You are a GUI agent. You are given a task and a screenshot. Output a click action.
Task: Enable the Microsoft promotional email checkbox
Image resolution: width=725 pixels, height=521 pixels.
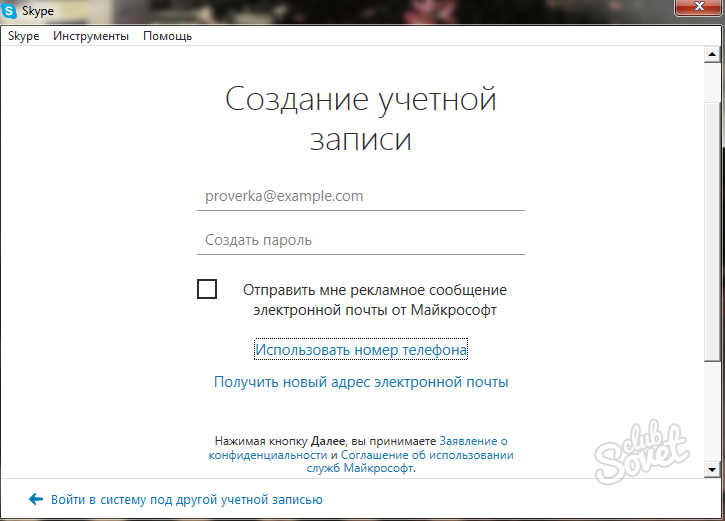[x=207, y=290]
